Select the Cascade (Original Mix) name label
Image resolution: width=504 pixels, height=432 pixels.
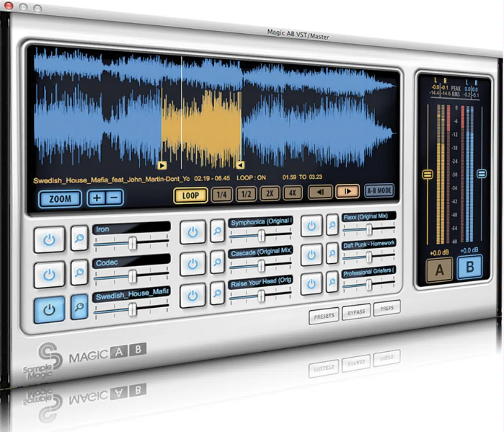click(261, 252)
